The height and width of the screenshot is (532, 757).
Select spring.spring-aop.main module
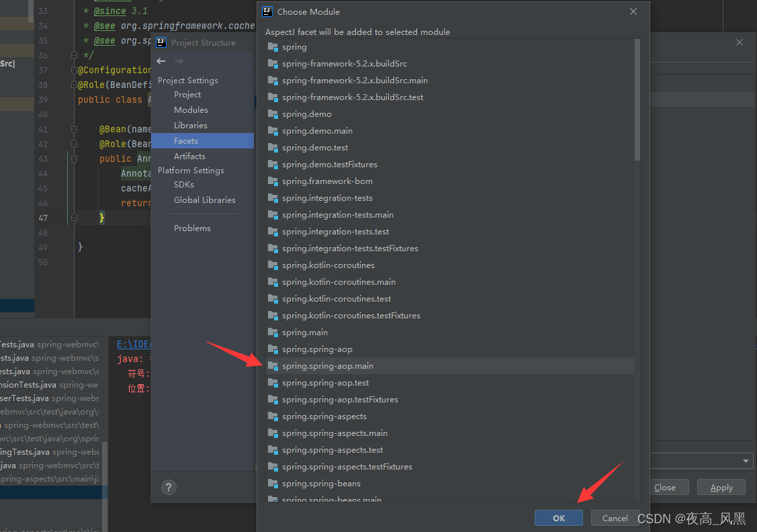tap(449, 366)
